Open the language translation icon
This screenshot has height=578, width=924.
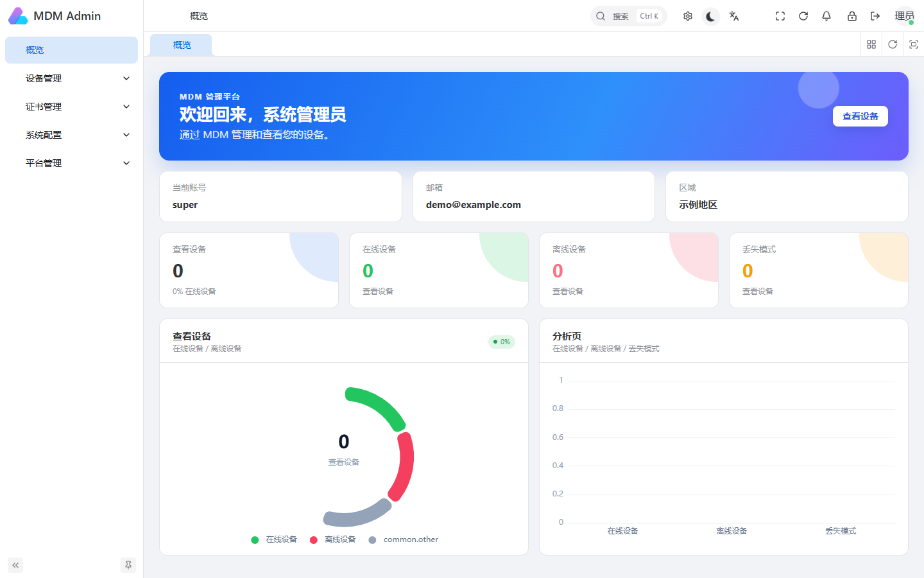[x=734, y=16]
